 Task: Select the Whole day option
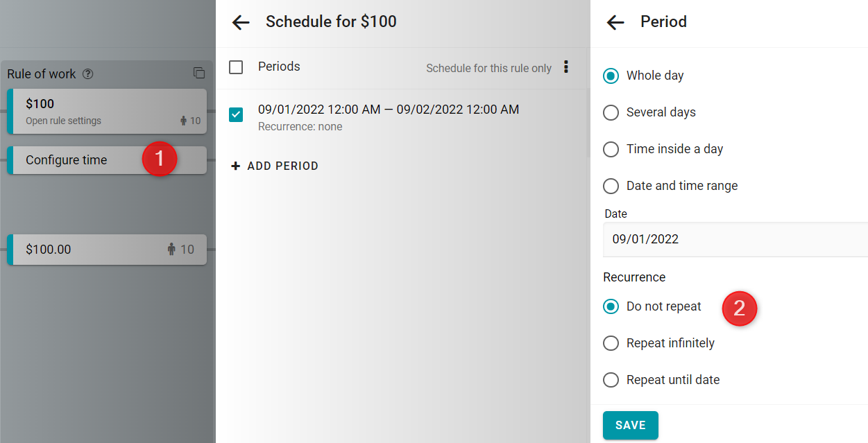point(611,76)
